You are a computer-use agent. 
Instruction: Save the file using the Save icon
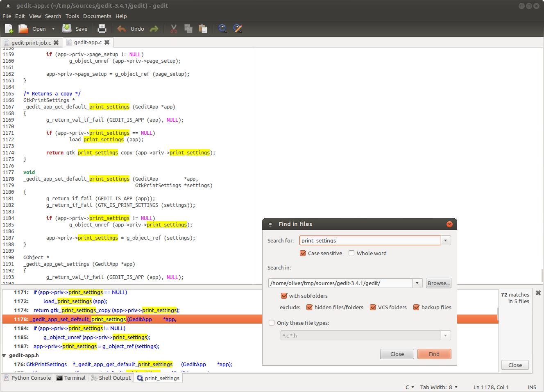(66, 28)
